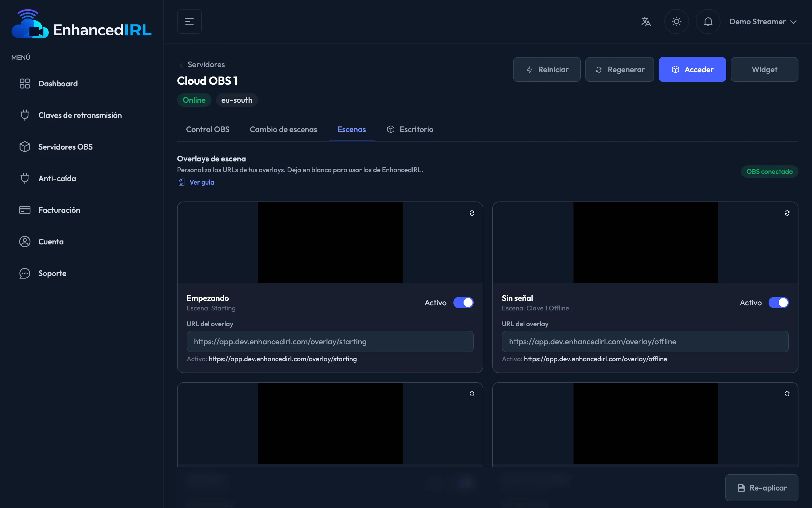Click the Acceder button
The height and width of the screenshot is (508, 812).
pos(692,69)
